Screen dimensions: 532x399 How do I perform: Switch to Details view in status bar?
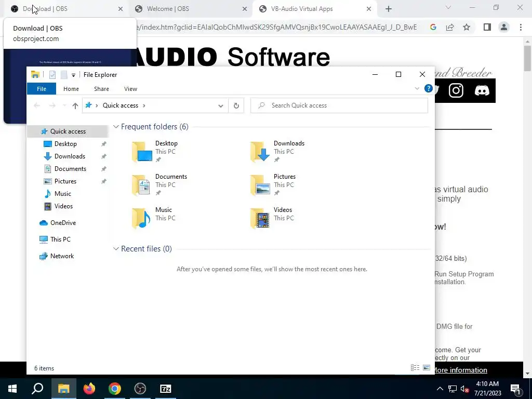click(x=415, y=368)
